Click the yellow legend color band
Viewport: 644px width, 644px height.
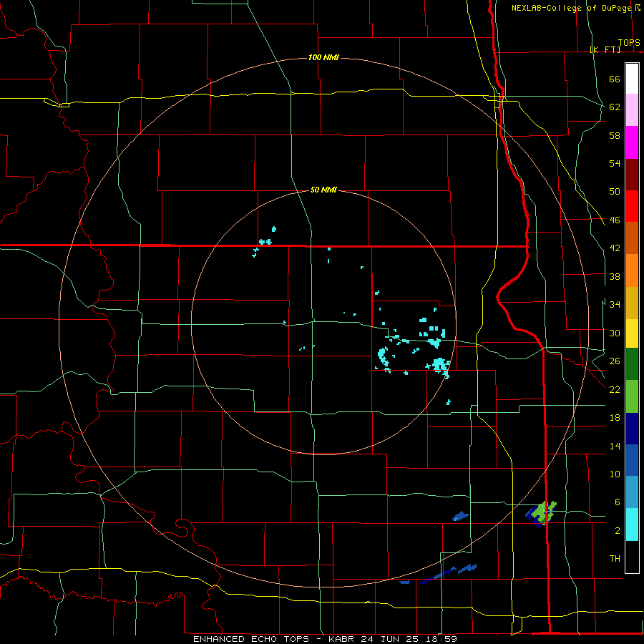pyautogui.click(x=632, y=333)
